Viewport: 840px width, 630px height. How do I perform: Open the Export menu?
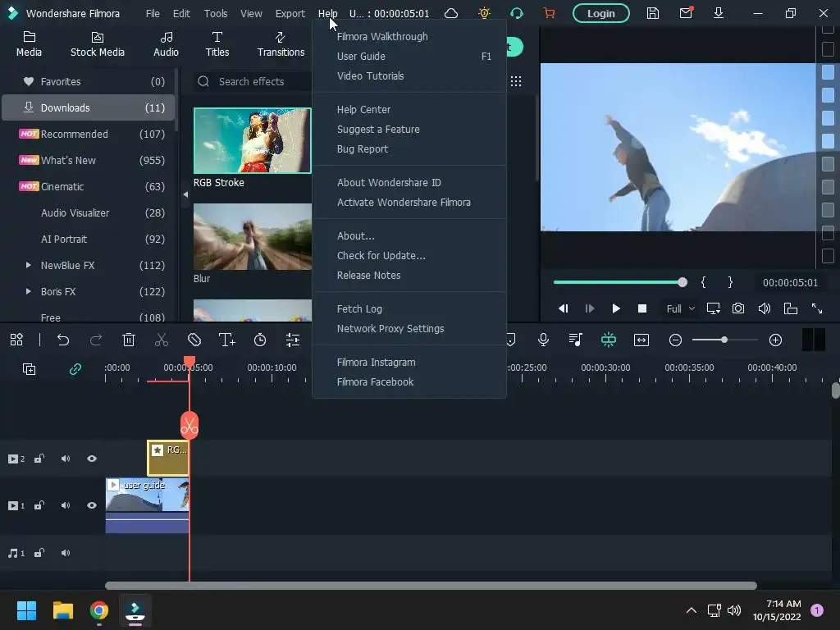pyautogui.click(x=290, y=13)
